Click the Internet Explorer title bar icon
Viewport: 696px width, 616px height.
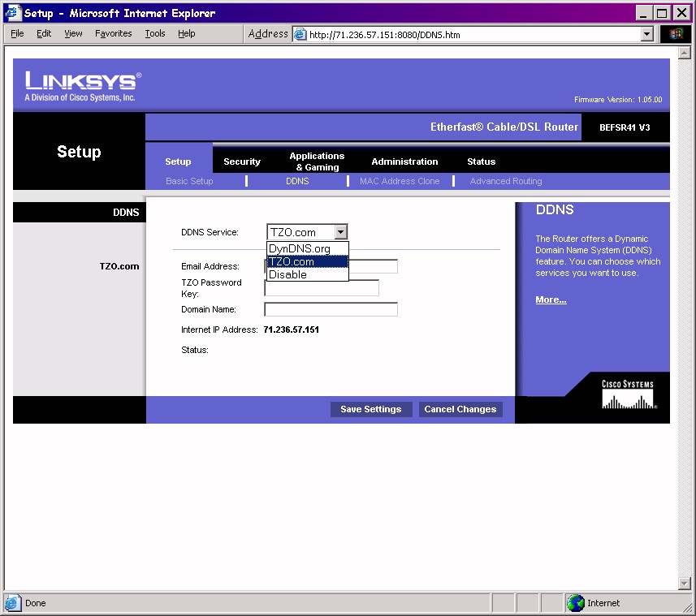coord(12,13)
